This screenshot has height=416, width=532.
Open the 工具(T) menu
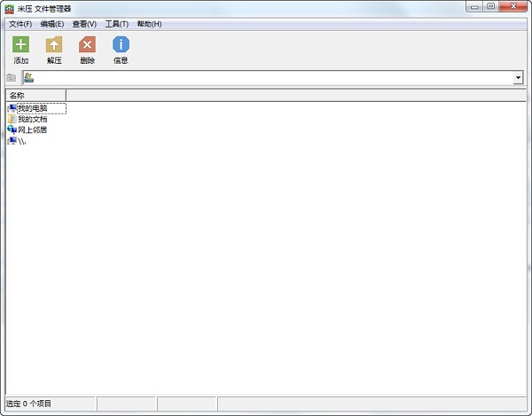(x=117, y=24)
